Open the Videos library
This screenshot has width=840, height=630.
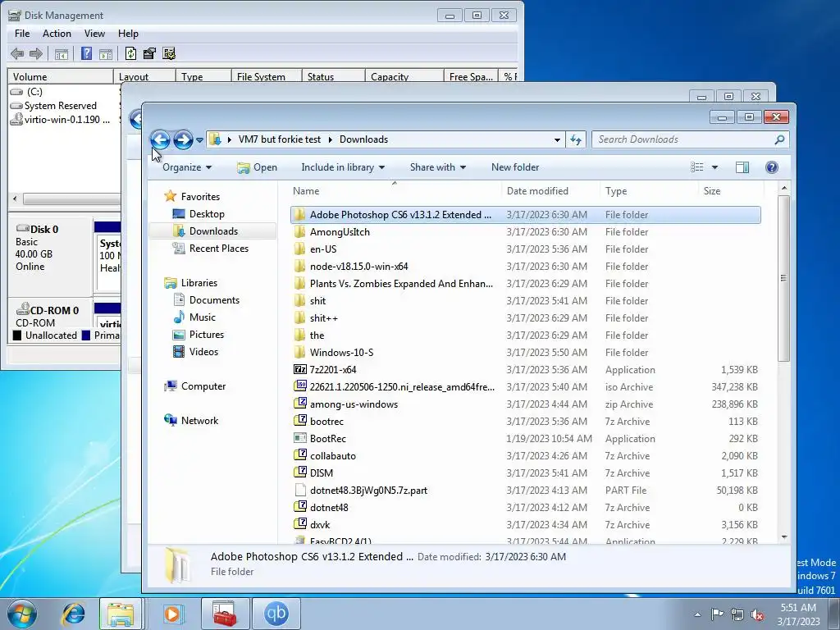tap(203, 351)
